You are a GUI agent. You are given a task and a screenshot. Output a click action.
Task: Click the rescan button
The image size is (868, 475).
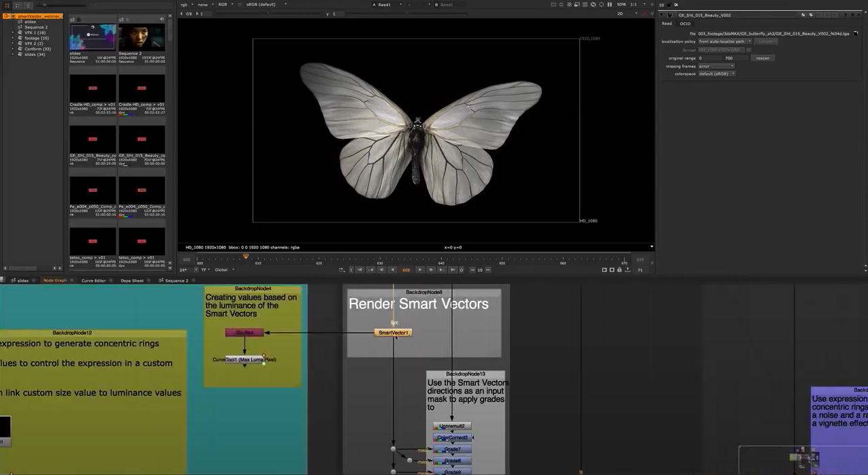(762, 58)
